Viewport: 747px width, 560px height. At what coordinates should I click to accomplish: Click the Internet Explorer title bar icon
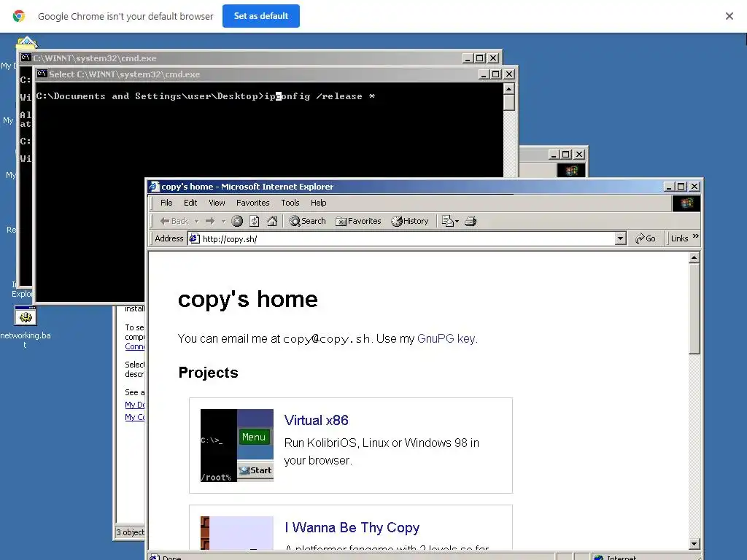coord(154,186)
